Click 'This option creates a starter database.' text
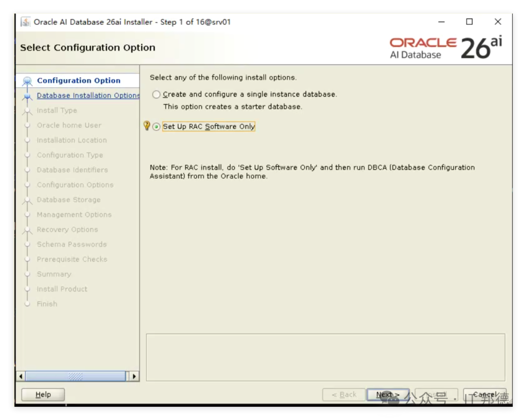Viewport: 526px width, 420px height. pyautogui.click(x=233, y=107)
